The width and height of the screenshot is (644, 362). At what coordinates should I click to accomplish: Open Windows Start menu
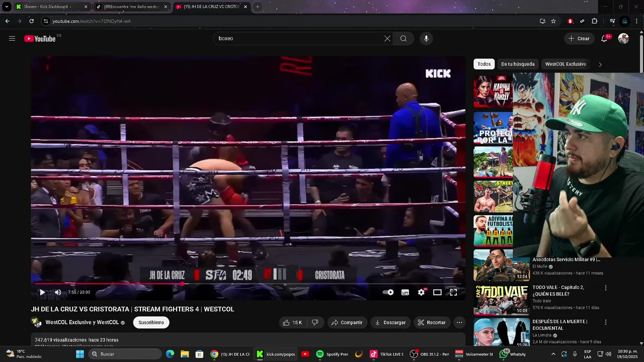click(79, 354)
